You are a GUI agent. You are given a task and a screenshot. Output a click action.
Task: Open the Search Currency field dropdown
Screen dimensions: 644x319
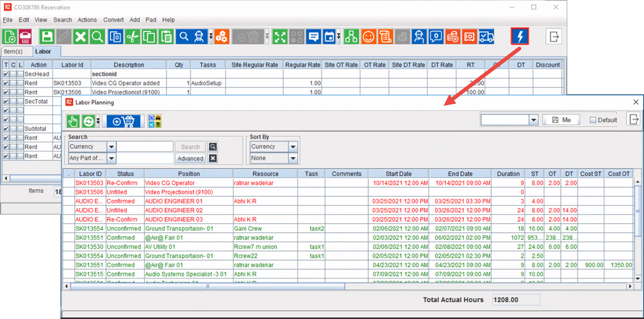[111, 147]
